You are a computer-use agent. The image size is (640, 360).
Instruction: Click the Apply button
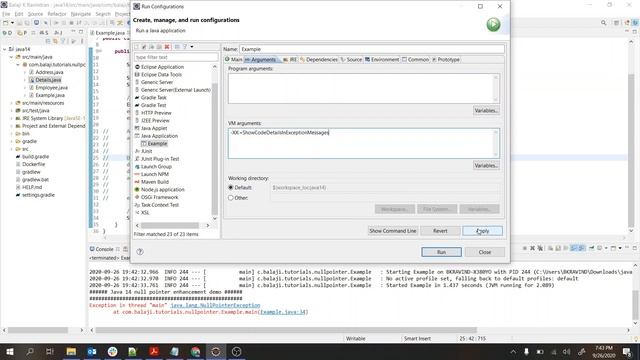[482, 231]
